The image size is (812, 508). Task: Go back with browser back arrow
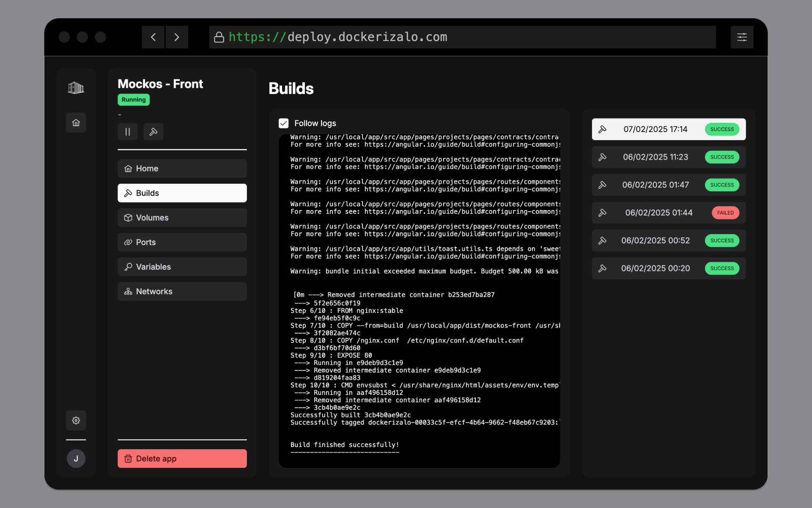click(x=153, y=37)
